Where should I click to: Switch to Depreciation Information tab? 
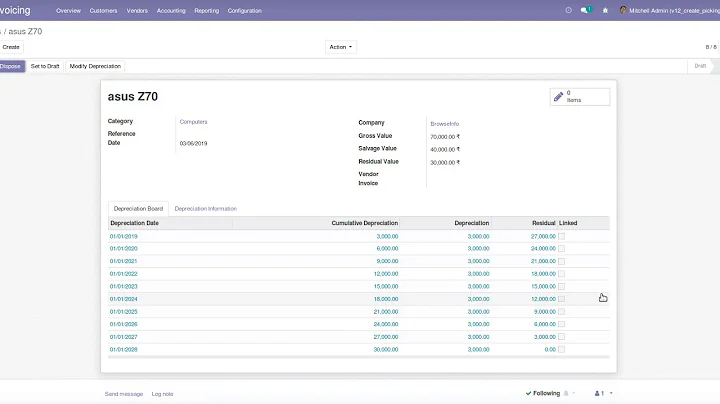[206, 208]
